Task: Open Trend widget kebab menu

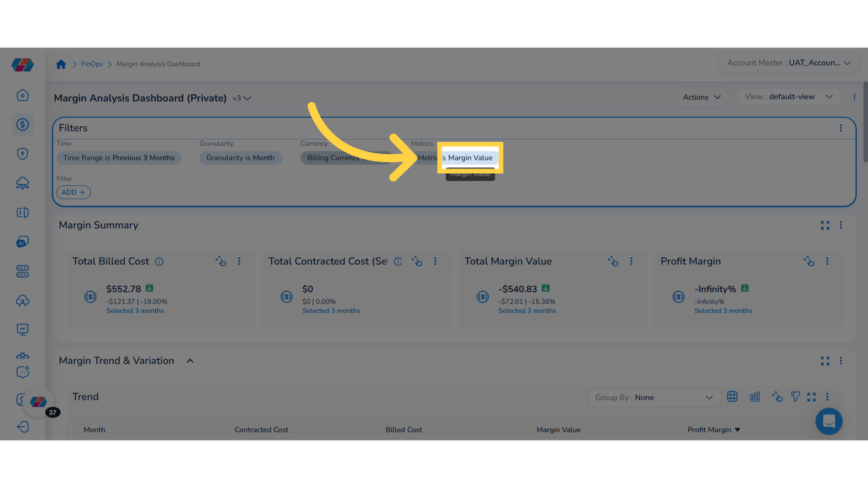Action: 827,397
